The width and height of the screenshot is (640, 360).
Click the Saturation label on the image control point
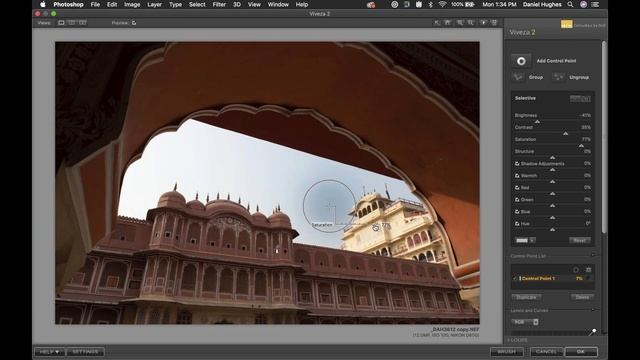point(322,225)
